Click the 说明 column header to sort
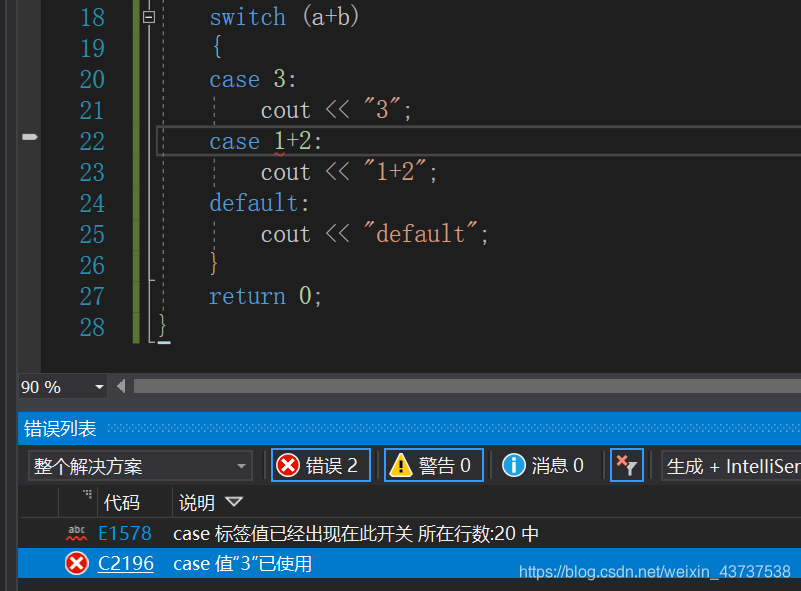 point(199,502)
